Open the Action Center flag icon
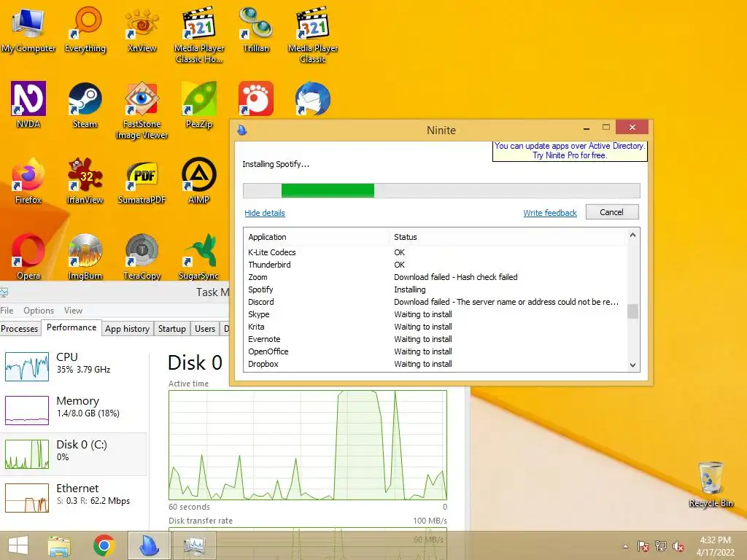The height and width of the screenshot is (560, 747). click(x=643, y=546)
